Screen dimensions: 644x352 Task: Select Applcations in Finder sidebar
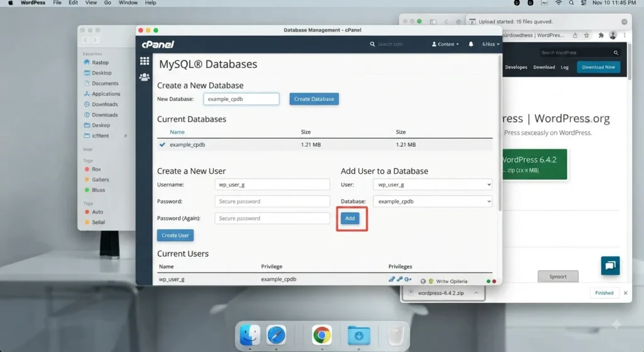click(x=106, y=94)
